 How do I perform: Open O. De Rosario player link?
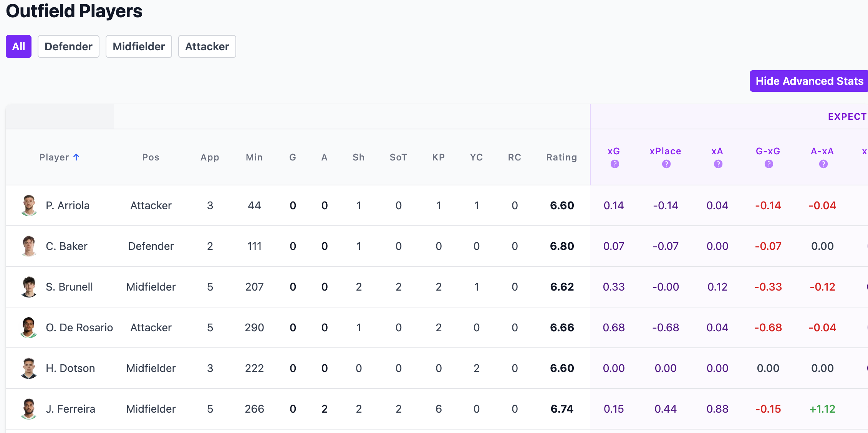tap(79, 327)
